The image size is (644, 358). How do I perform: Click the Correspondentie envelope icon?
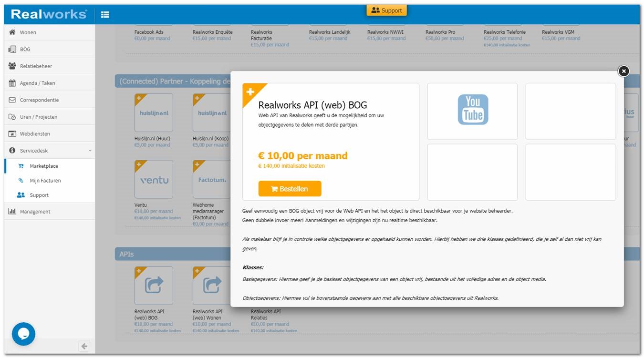[12, 100]
